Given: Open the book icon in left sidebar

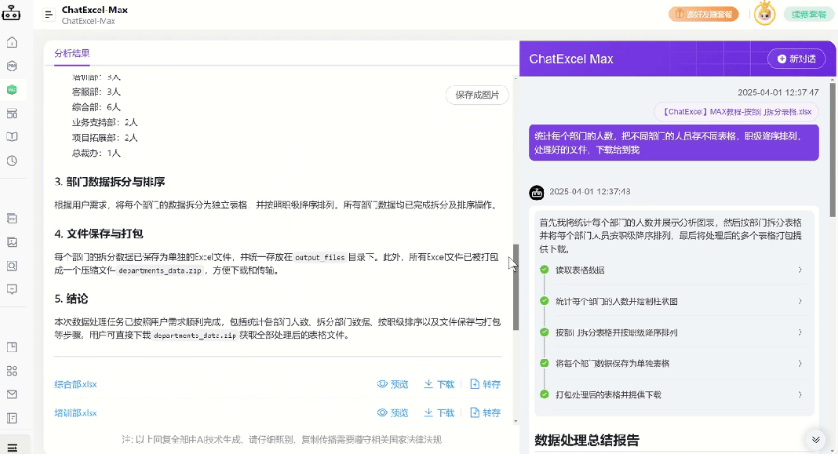Looking at the screenshot, I should point(12,137).
